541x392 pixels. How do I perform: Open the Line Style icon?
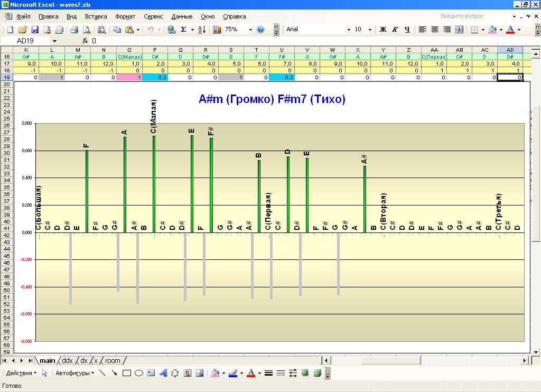(x=268, y=373)
